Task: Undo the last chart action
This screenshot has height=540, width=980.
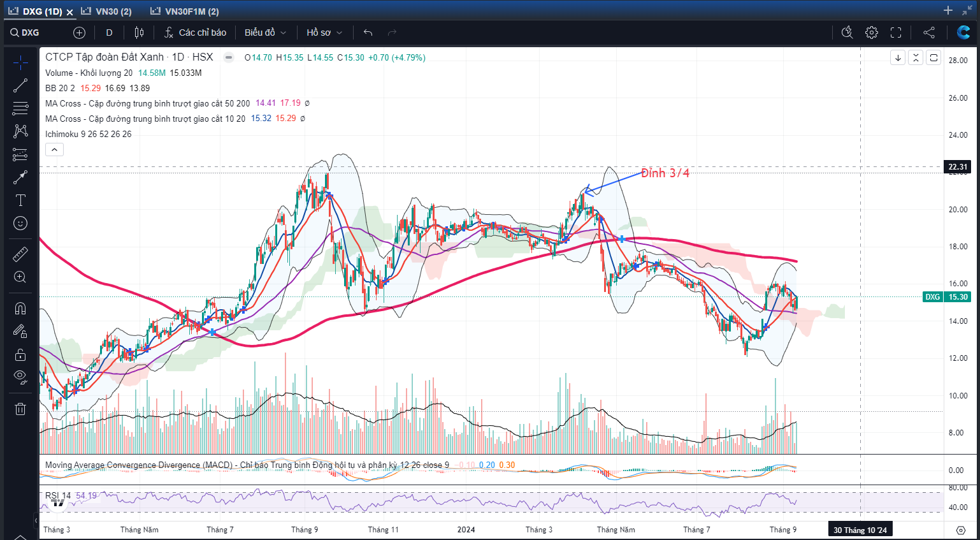Action: [368, 33]
